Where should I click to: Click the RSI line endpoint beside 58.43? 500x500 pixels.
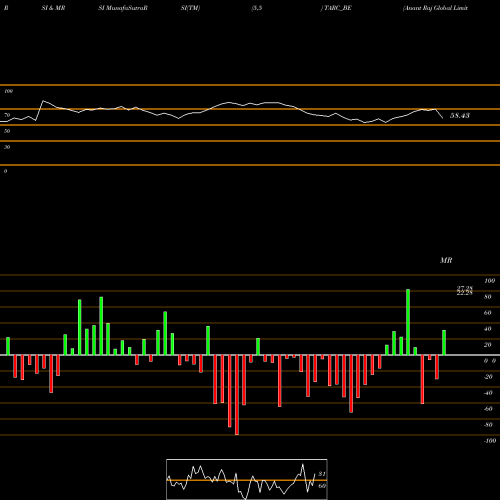pos(443,118)
